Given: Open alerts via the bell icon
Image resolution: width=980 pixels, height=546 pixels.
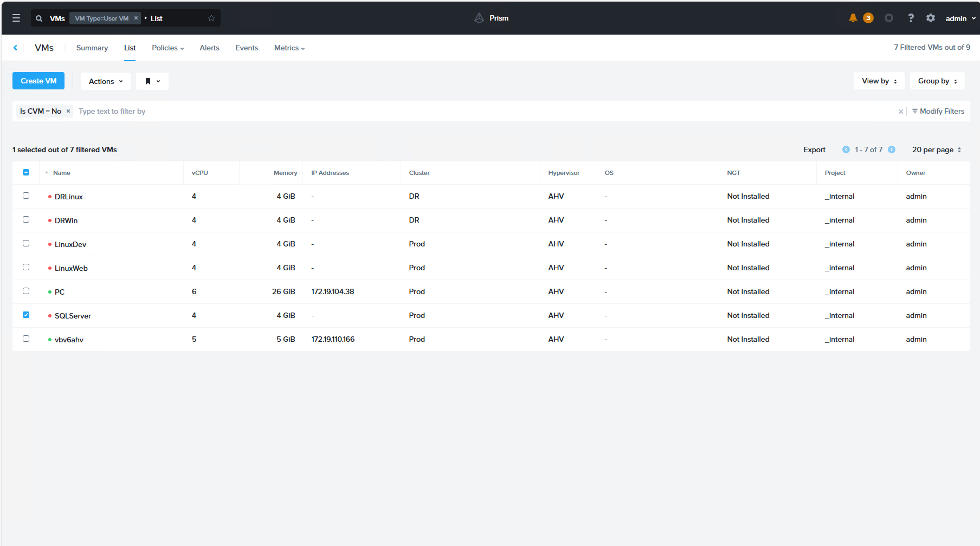Looking at the screenshot, I should click(x=853, y=18).
